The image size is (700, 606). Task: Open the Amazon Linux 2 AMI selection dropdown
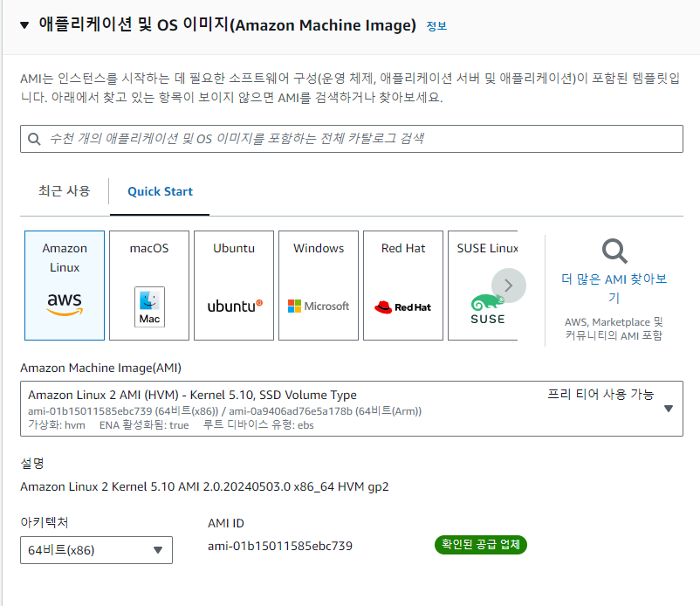pyautogui.click(x=352, y=409)
